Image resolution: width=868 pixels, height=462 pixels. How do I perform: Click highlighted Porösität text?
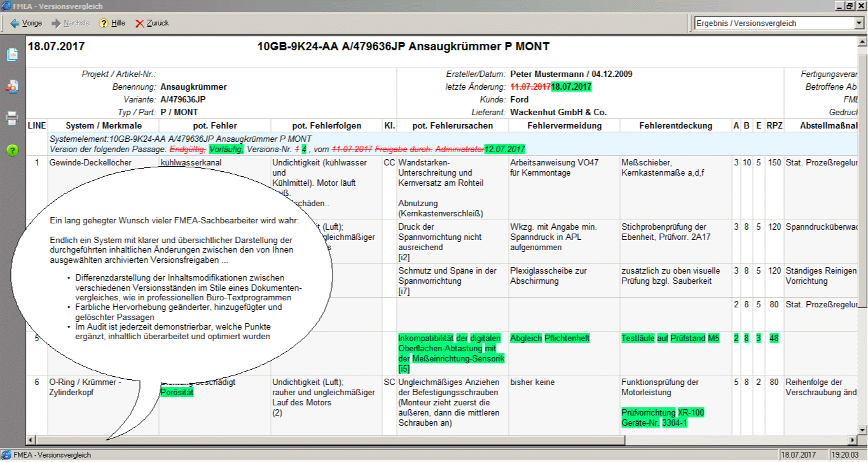point(177,393)
